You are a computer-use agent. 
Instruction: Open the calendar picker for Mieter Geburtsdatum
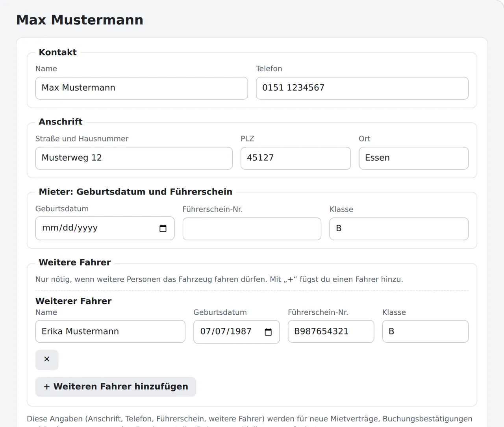163,228
